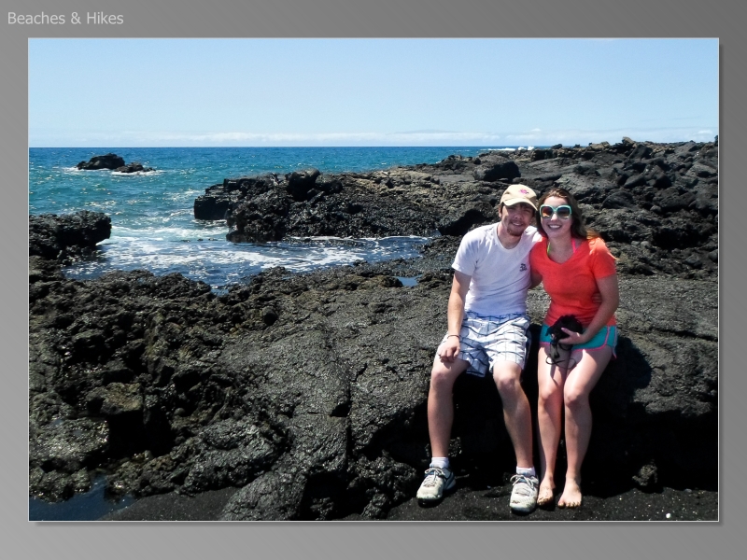Click the small rock island in ocean
This screenshot has width=747, height=560.
pyautogui.click(x=105, y=163)
